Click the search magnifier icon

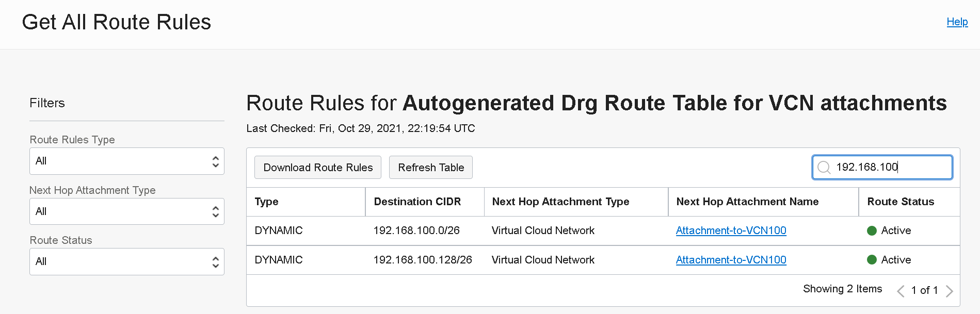824,168
